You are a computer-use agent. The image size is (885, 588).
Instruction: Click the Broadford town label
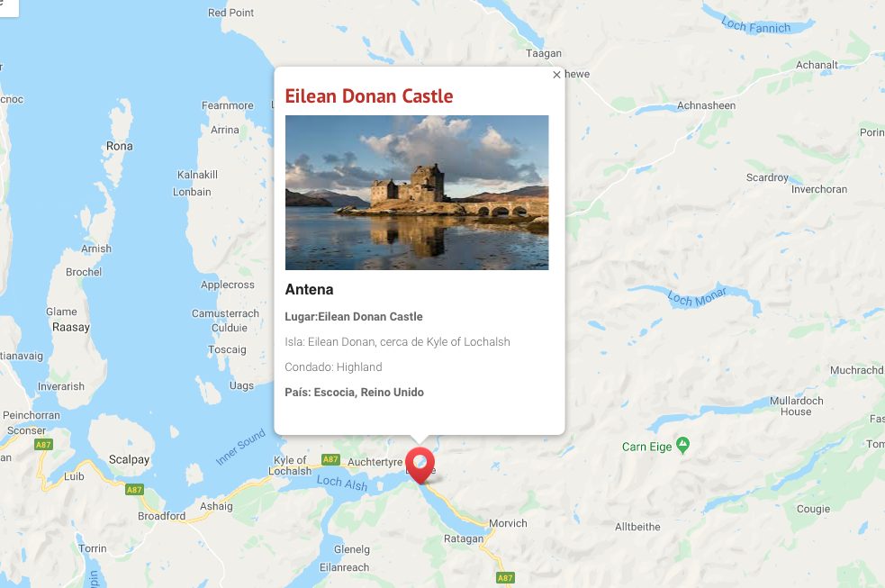161,516
